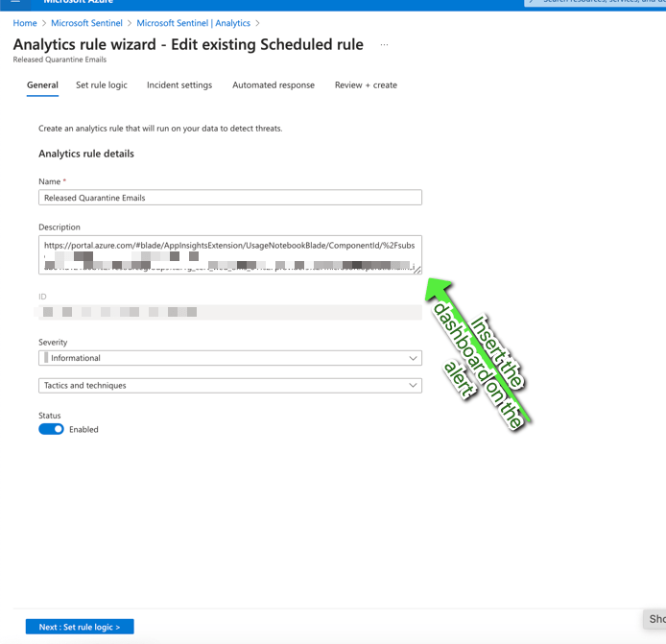Click the ellipsis next to wizard title
Viewport: 666px width, 644px height.
point(384,45)
